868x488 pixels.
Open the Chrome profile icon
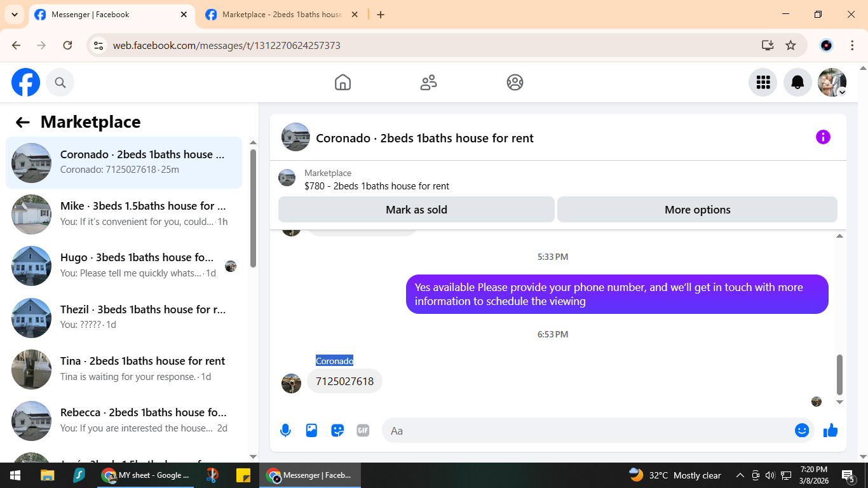(x=826, y=45)
